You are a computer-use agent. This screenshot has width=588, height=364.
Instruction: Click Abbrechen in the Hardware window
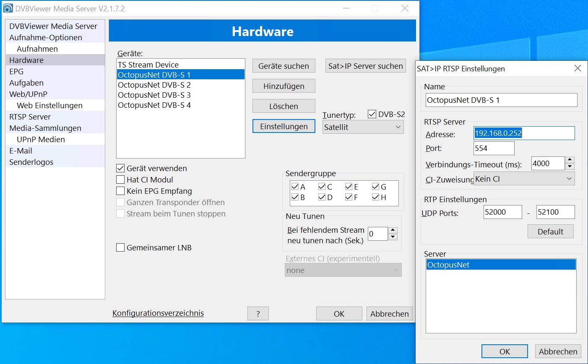pyautogui.click(x=390, y=314)
